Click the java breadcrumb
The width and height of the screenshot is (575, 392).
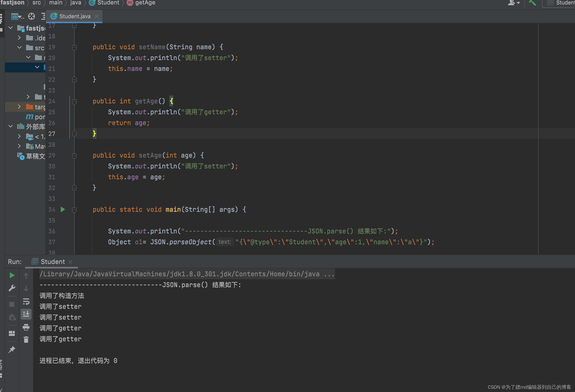pyautogui.click(x=76, y=3)
